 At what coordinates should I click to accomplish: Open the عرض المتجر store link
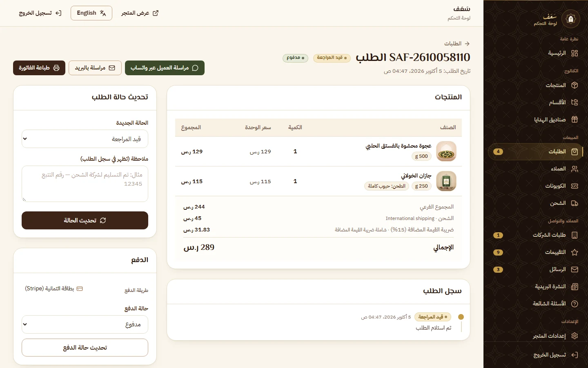(140, 13)
